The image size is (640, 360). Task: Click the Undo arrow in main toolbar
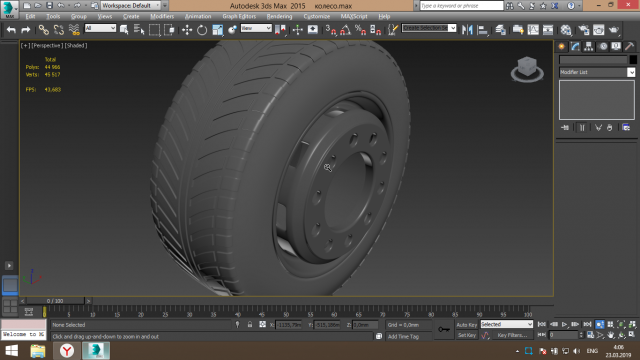pyautogui.click(x=11, y=30)
